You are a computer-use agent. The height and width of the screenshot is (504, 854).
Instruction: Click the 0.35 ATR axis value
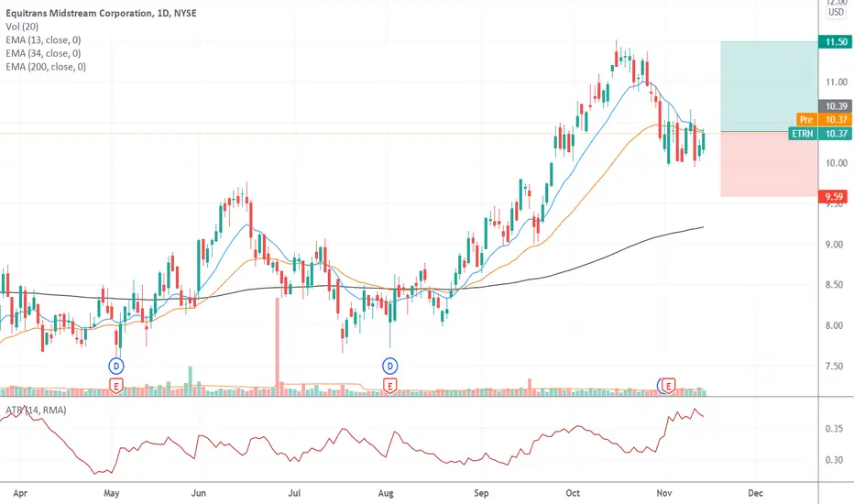pos(834,429)
